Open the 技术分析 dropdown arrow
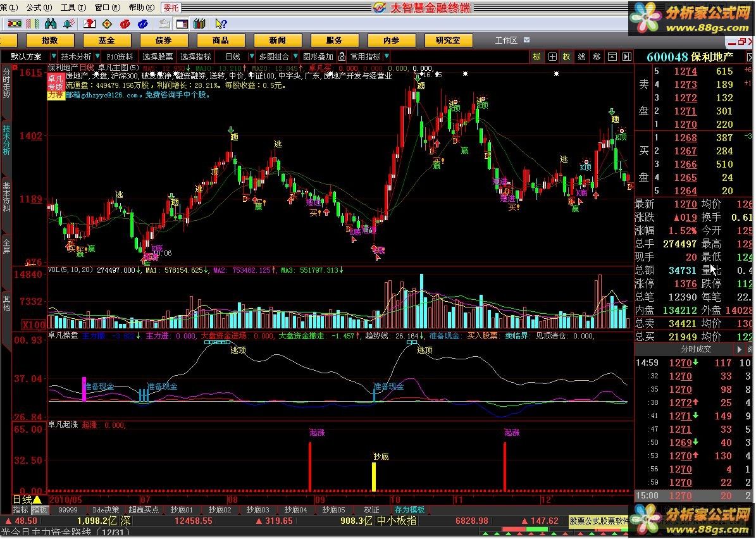The width and height of the screenshot is (756, 539). coord(97,56)
